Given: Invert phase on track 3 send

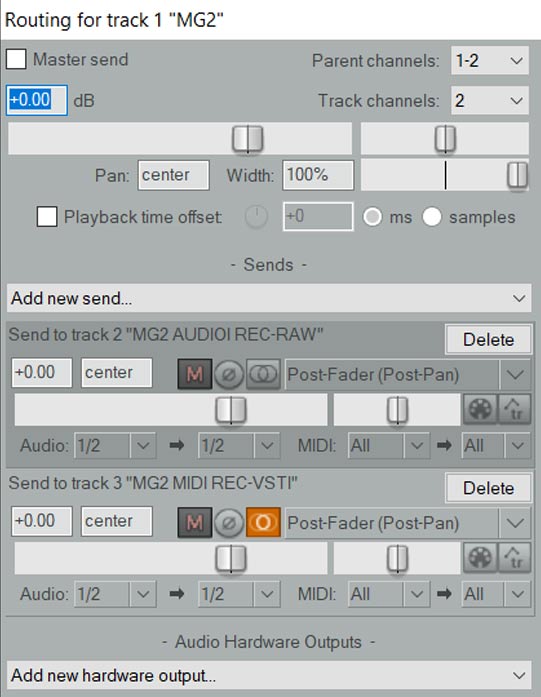Looking at the screenshot, I should pyautogui.click(x=229, y=523).
